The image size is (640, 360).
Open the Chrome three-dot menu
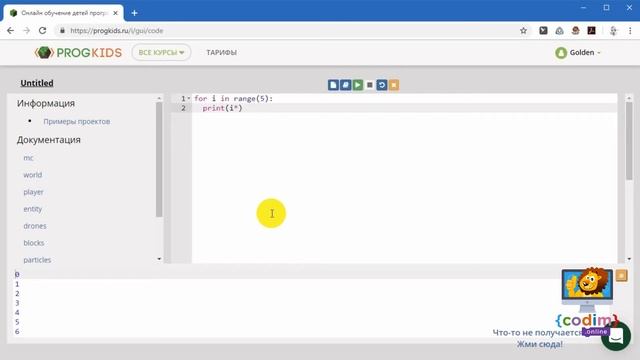[630, 31]
